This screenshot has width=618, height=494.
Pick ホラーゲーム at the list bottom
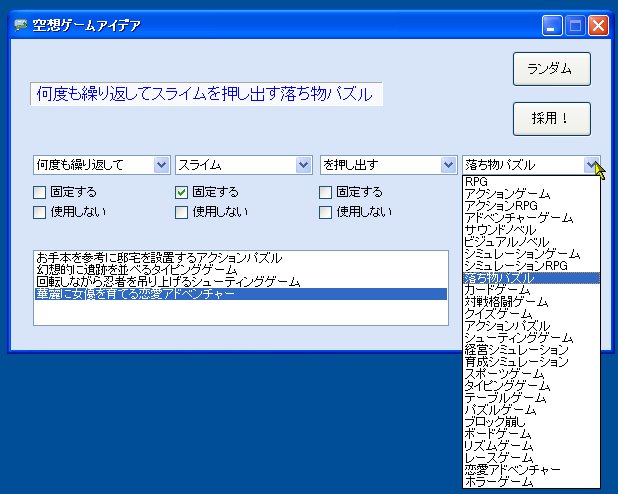tap(531, 482)
